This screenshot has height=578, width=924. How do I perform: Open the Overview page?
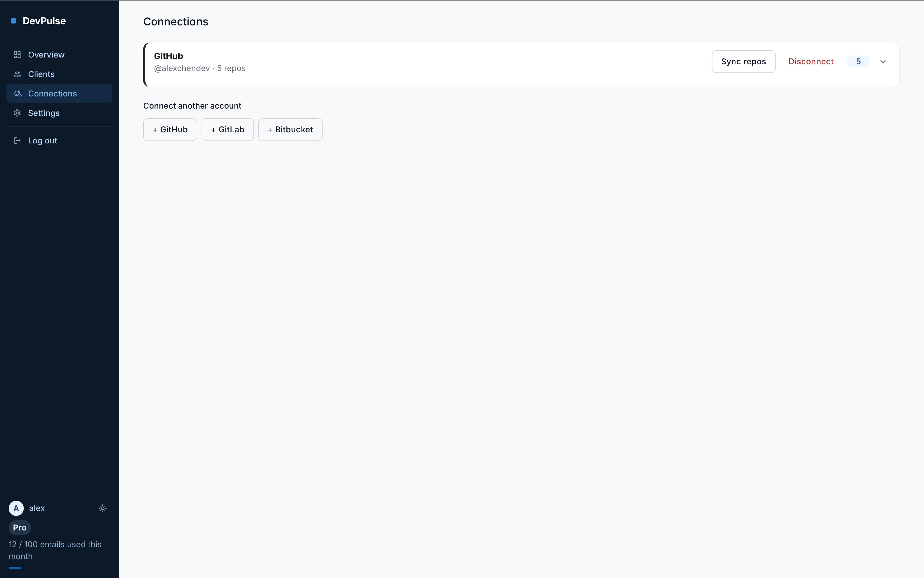(59, 55)
